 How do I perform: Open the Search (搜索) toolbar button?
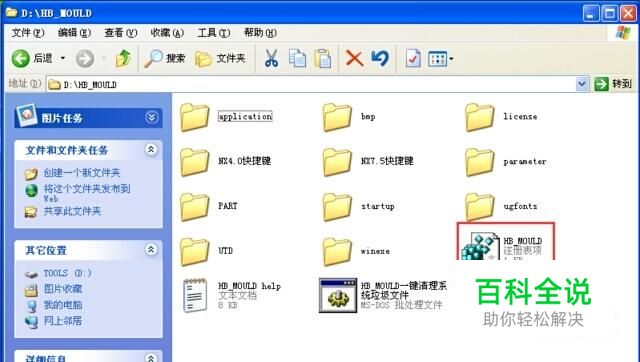[165, 59]
